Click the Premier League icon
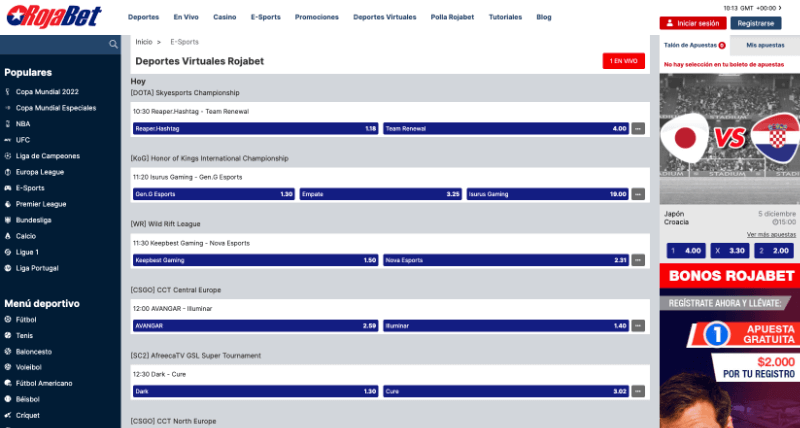This screenshot has height=428, width=800. [7, 204]
